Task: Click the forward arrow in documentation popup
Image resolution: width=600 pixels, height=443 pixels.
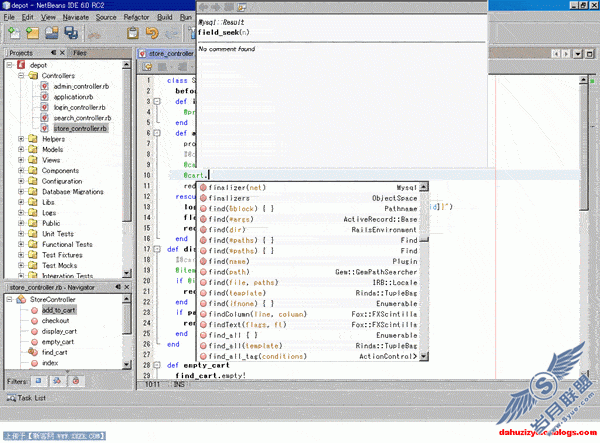Action: click(216, 7)
